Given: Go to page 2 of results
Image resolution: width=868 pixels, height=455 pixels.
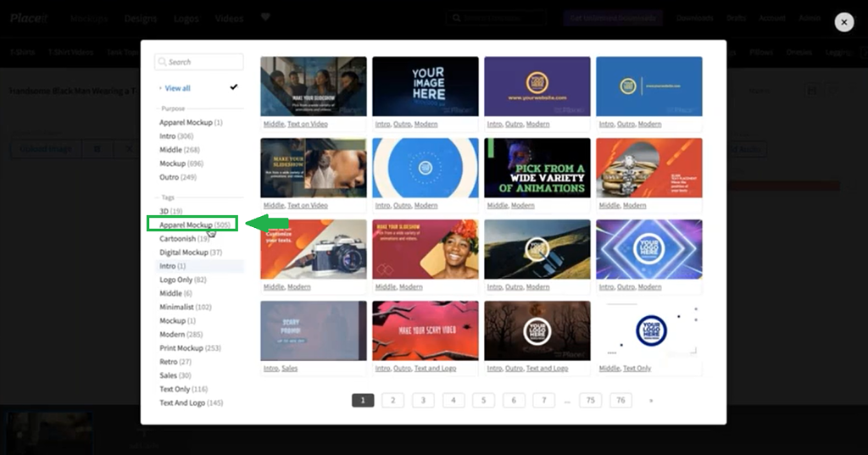Looking at the screenshot, I should [392, 400].
